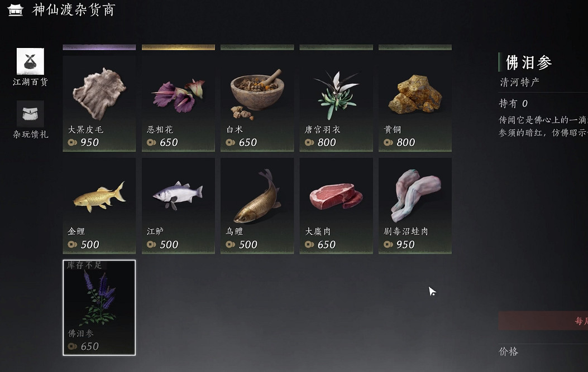
Task: Click the 价格 label in details panel
Action: point(509,351)
